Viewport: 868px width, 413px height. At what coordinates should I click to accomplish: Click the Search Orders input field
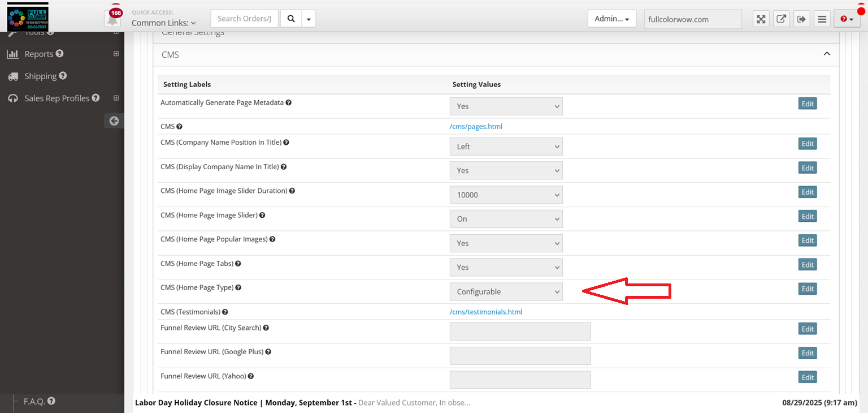(x=245, y=19)
